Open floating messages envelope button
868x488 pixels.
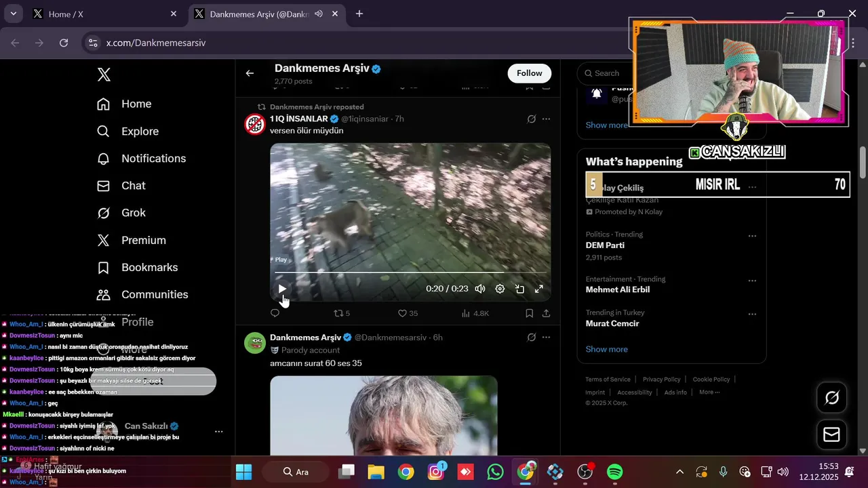832,434
